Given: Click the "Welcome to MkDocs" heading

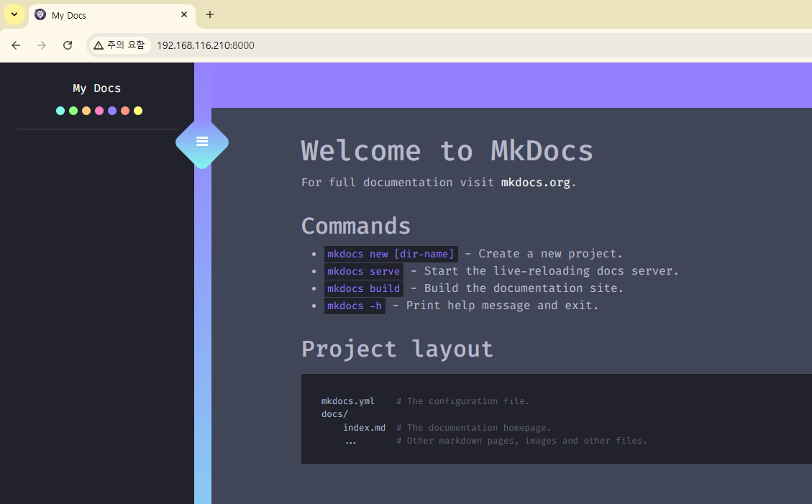Looking at the screenshot, I should pos(447,151).
